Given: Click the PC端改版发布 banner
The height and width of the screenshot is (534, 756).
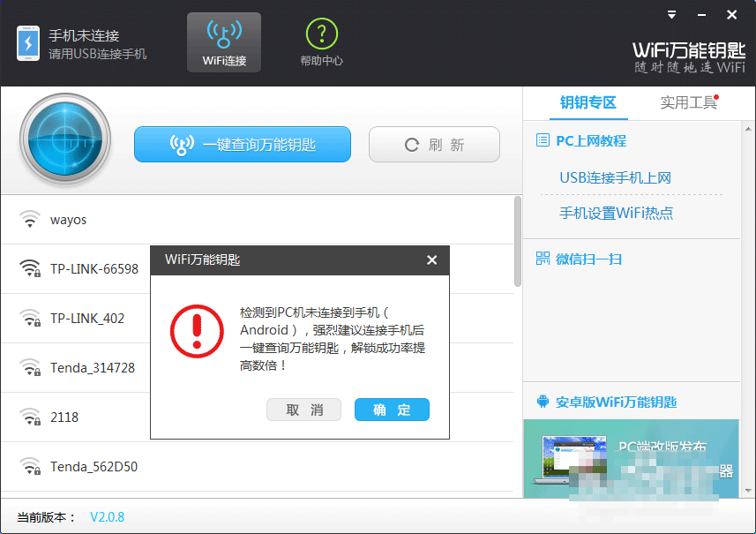Looking at the screenshot, I should pos(632,459).
